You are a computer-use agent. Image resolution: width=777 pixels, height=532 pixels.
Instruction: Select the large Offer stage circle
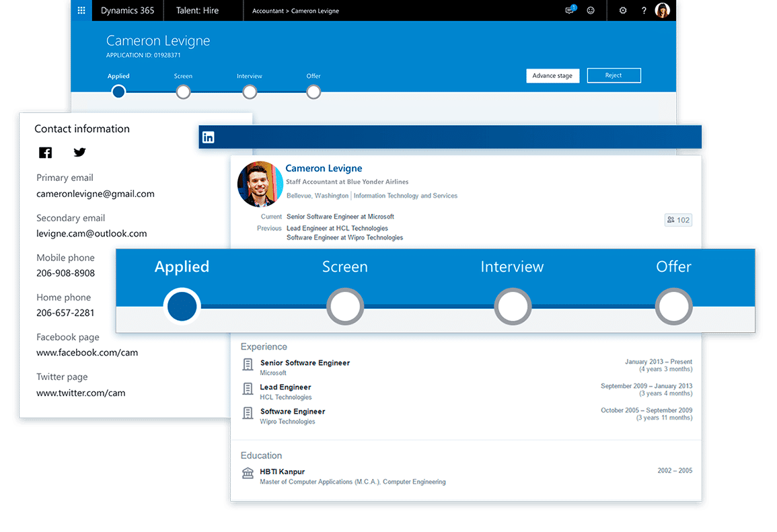click(x=673, y=307)
